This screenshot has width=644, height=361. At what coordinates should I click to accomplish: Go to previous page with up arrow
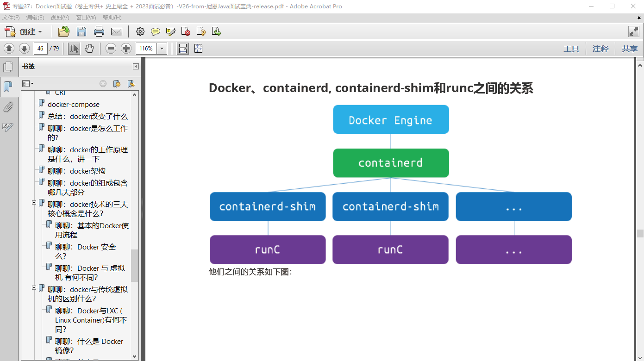click(x=9, y=48)
